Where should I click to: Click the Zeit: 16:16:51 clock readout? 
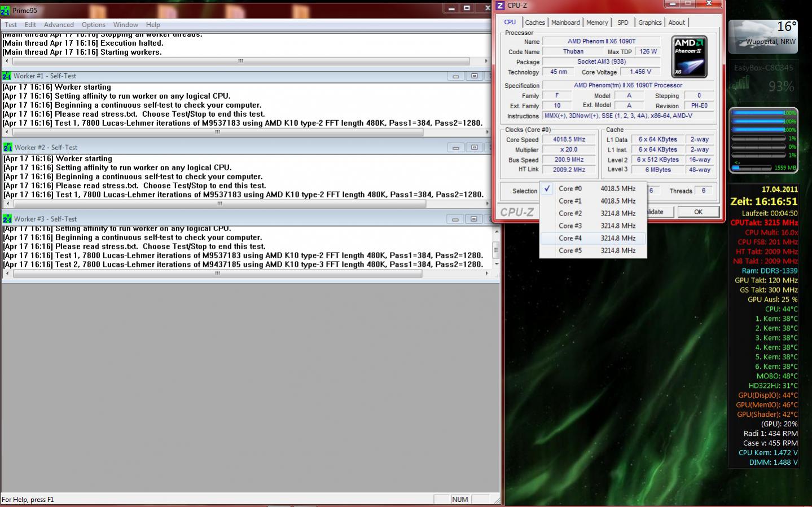(x=763, y=201)
